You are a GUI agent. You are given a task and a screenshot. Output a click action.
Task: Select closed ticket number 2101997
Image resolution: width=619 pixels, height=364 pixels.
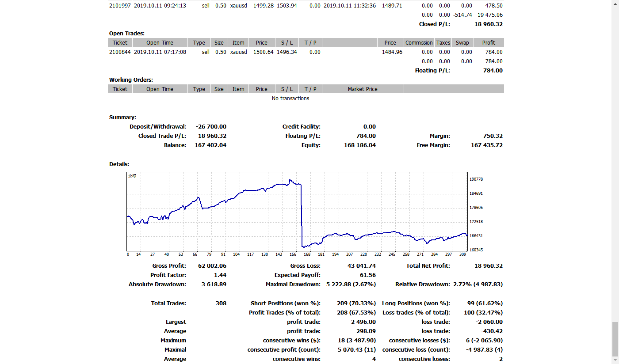120,6
